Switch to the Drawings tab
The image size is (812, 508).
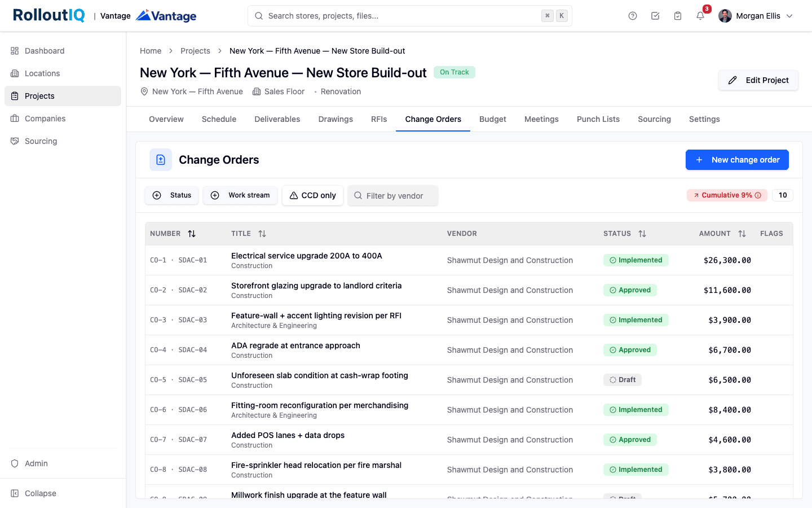coord(336,119)
